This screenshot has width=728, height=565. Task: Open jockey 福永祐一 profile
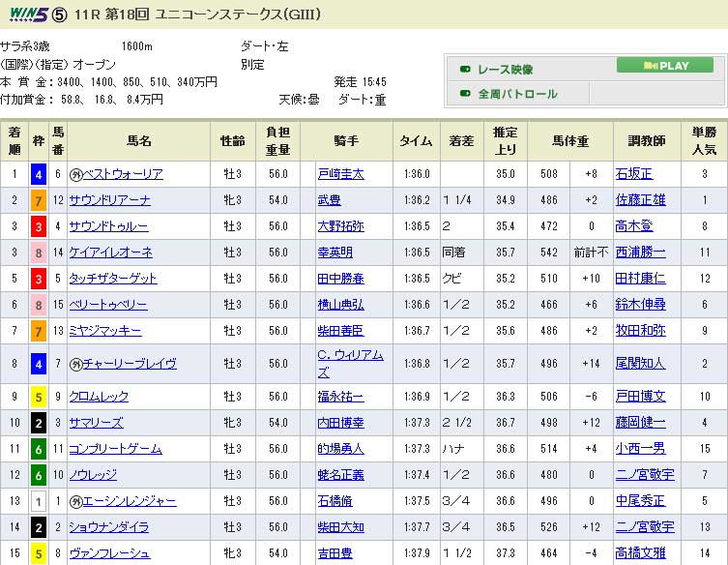(340, 397)
